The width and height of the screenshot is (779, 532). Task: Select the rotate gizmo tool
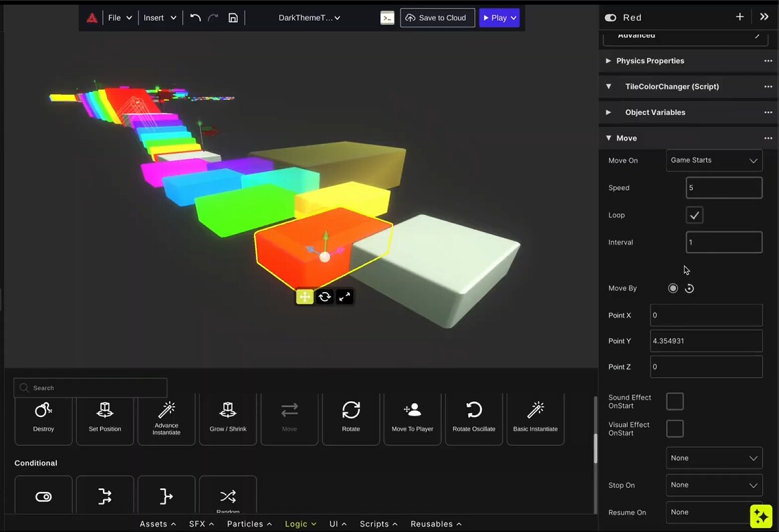pos(324,297)
